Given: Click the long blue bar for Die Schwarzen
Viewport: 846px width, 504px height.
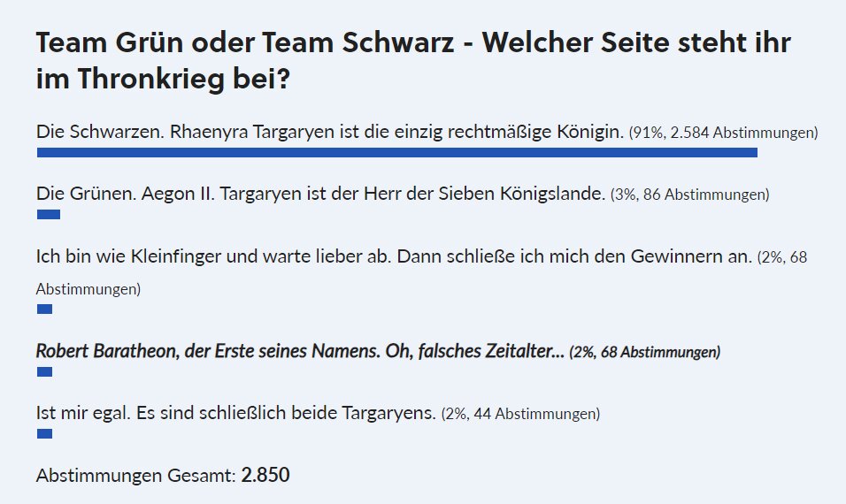Looking at the screenshot, I should click(396, 153).
